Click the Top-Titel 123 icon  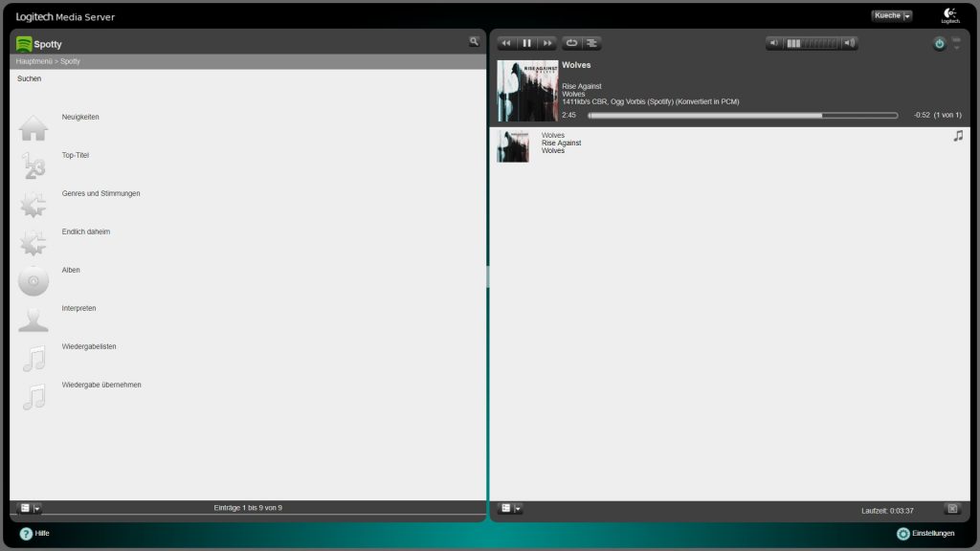point(33,166)
